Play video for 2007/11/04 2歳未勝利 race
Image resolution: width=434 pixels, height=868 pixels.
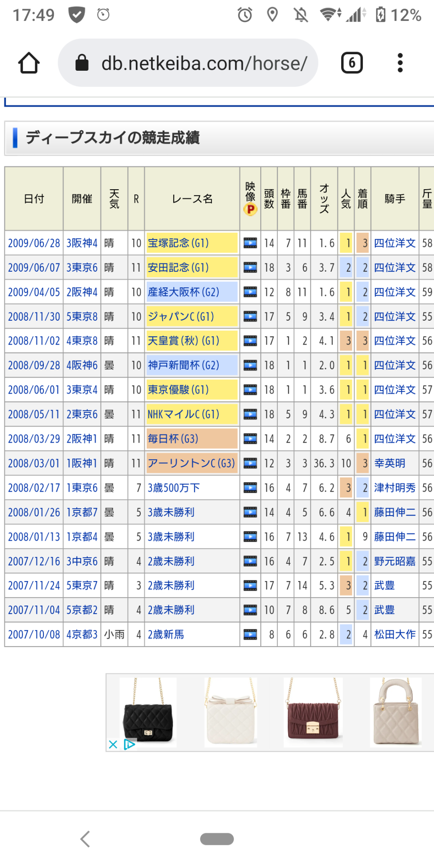pyautogui.click(x=250, y=610)
